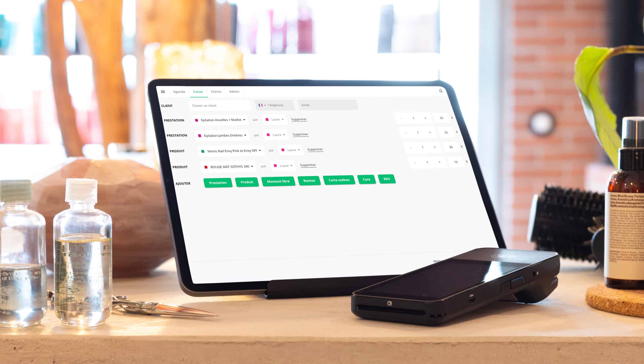
Task: Switch to the Caisse tab
Action: point(198,92)
